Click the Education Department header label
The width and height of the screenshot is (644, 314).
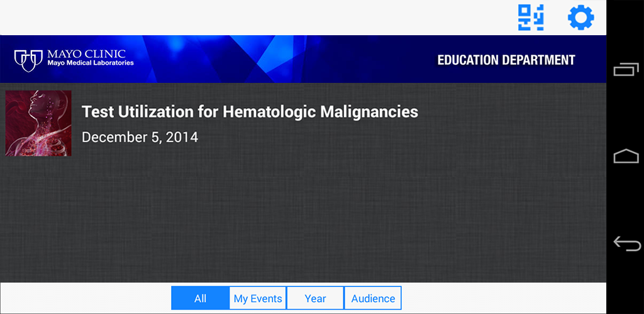click(x=506, y=60)
